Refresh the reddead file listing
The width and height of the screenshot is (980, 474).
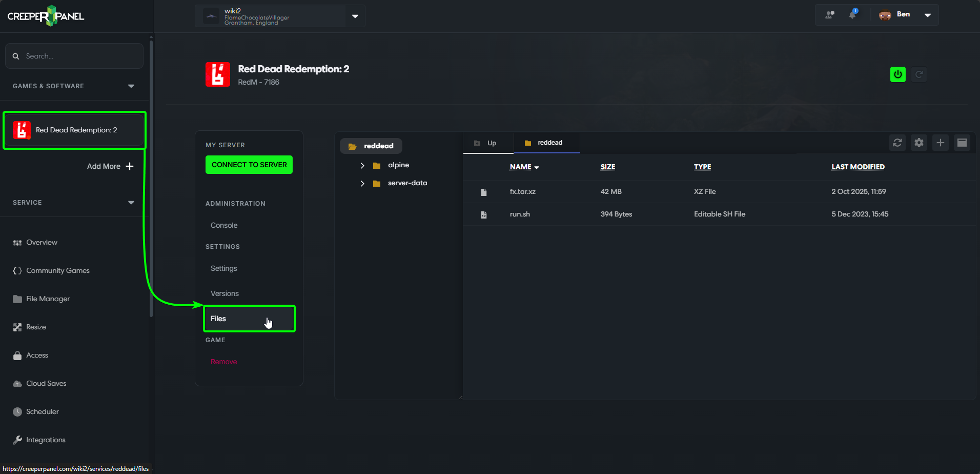[897, 143]
